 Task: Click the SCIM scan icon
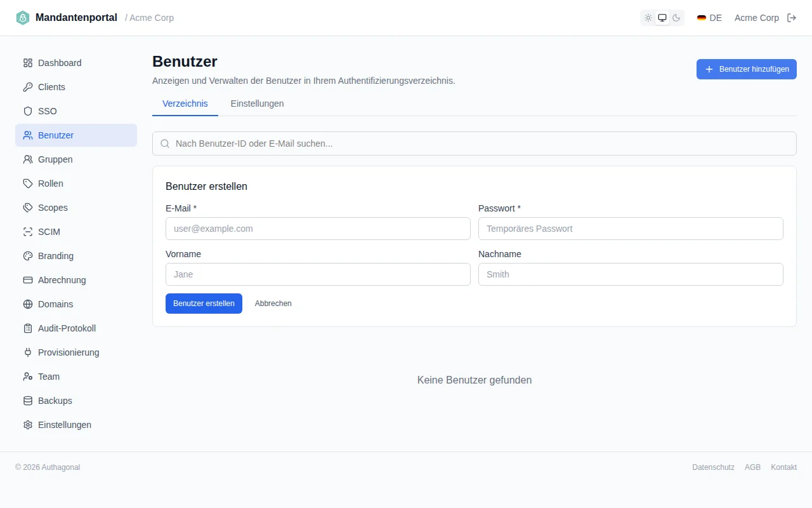pos(28,232)
